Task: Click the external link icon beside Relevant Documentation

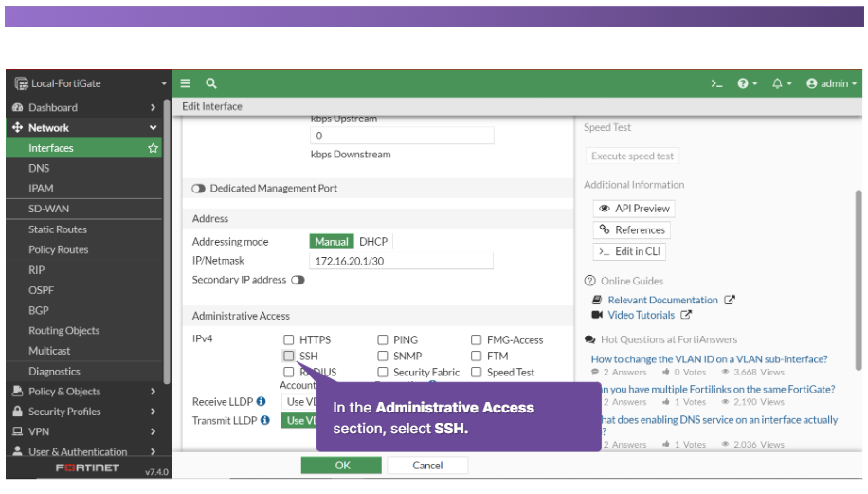Action: [730, 300]
